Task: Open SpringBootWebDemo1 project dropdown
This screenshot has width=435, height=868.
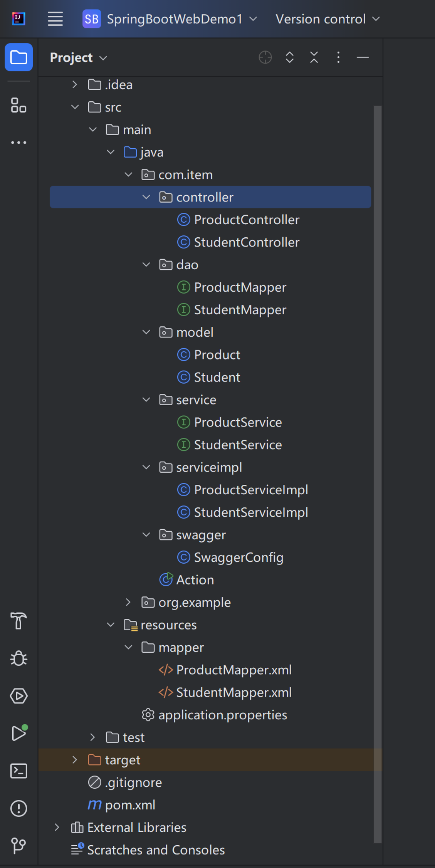Action: point(182,19)
